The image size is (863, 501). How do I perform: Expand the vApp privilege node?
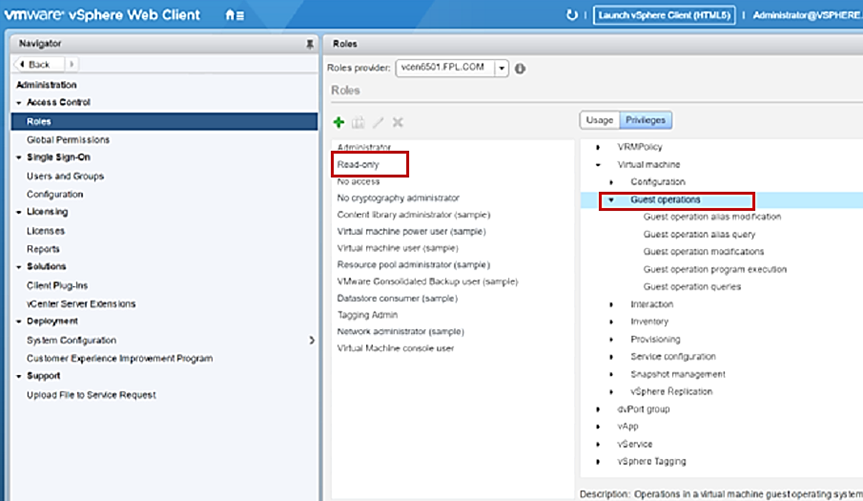click(x=598, y=427)
